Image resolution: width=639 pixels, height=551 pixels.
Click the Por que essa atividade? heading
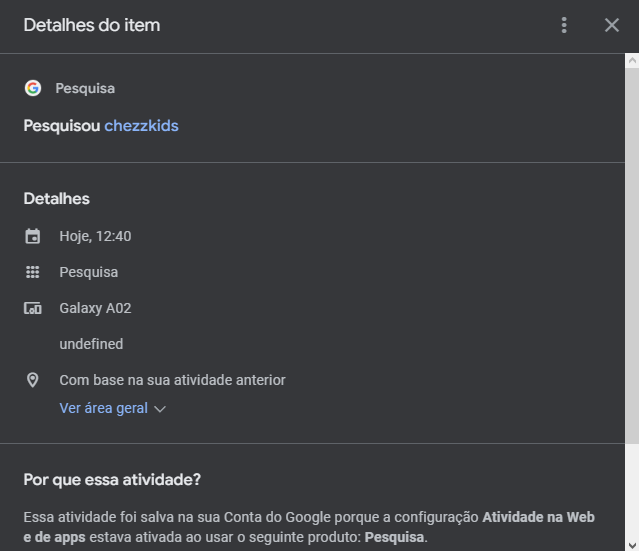click(x=112, y=479)
